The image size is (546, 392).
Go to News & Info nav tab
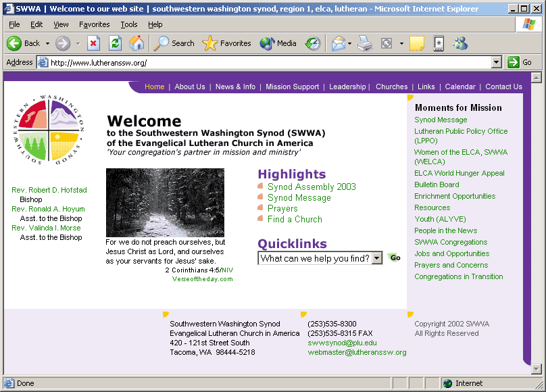click(x=235, y=87)
